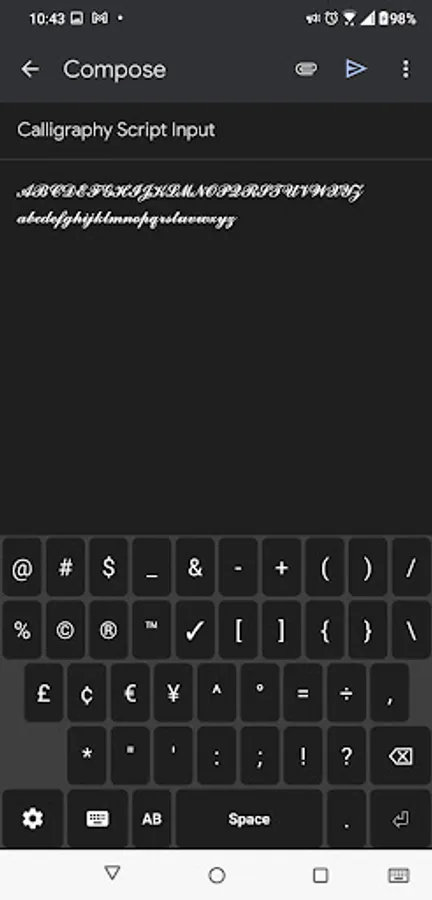Tap the keyboard switcher icon key

(x=98, y=818)
